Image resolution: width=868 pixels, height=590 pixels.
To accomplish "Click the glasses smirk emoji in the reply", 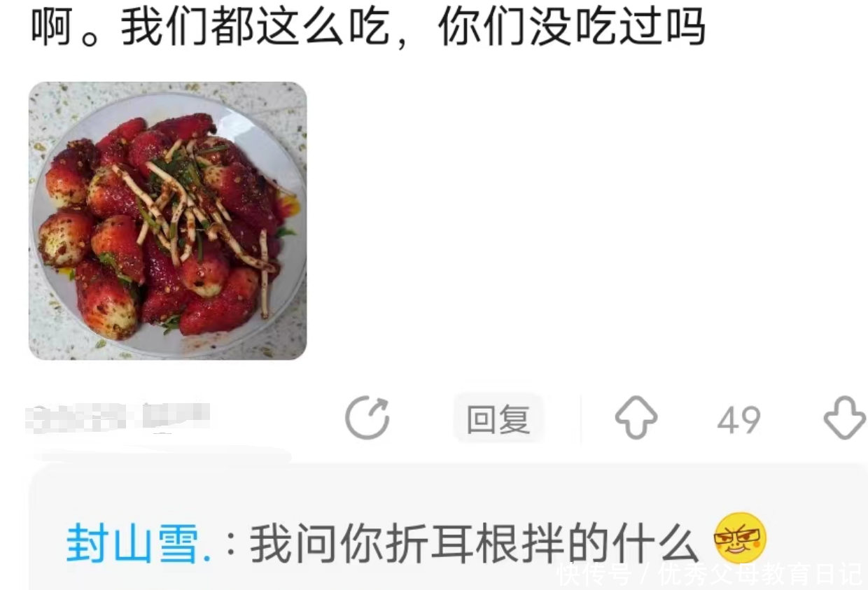I will pos(741,538).
